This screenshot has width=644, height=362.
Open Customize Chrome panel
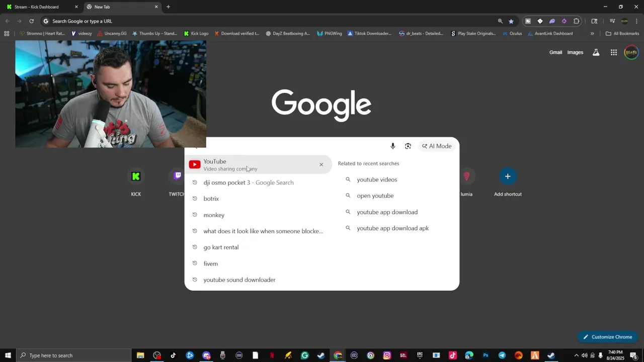[608, 337]
